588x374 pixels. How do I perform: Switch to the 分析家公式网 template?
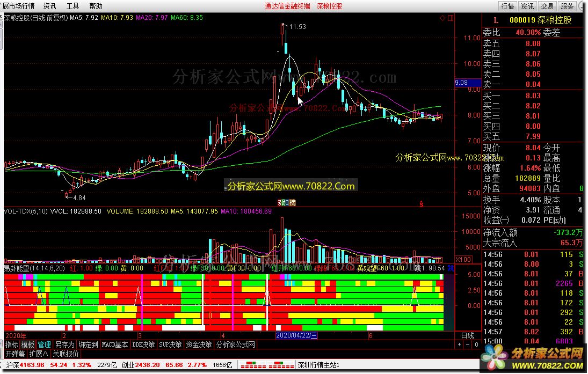click(236, 345)
